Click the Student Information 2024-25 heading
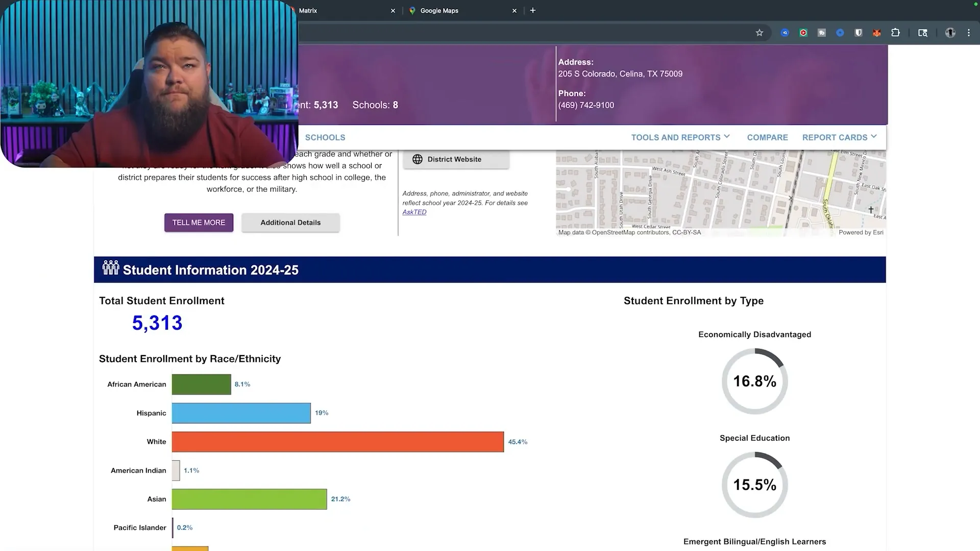 tap(211, 270)
